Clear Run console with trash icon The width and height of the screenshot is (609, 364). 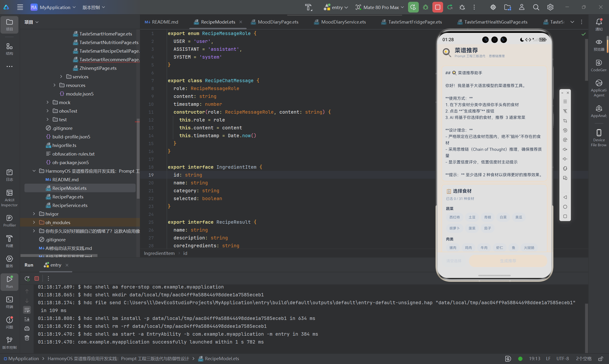pyautogui.click(x=27, y=338)
